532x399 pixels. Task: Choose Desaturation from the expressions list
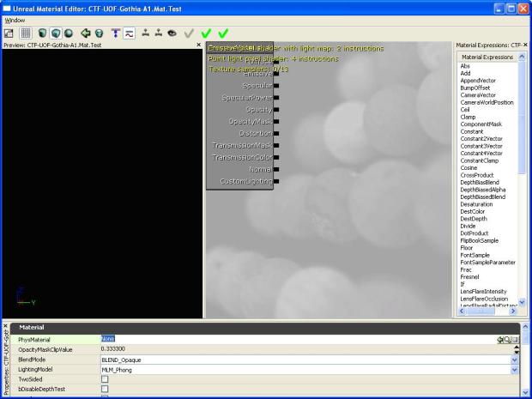[476, 204]
